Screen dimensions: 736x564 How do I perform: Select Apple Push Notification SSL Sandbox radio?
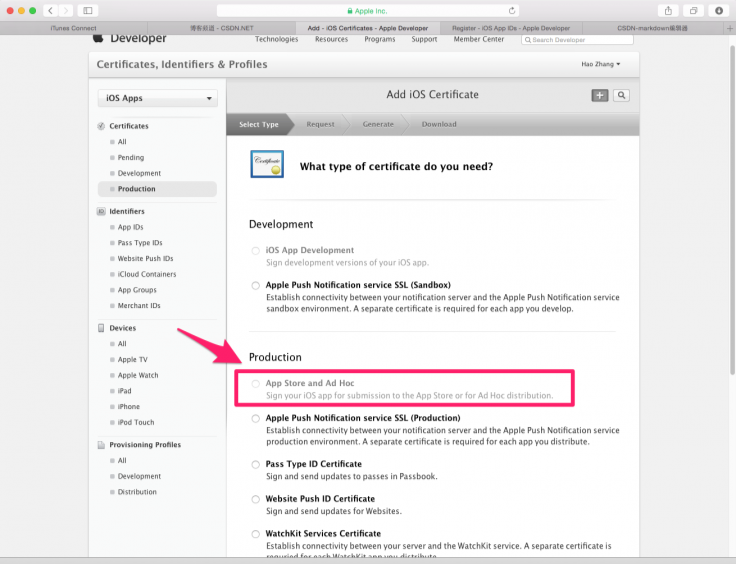coord(255,285)
